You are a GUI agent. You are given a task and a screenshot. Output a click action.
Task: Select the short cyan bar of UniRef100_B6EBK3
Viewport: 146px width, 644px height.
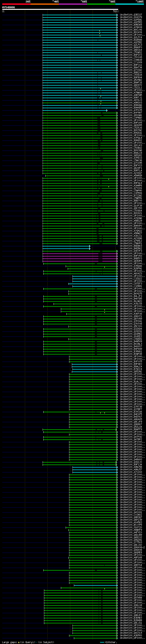66,246
